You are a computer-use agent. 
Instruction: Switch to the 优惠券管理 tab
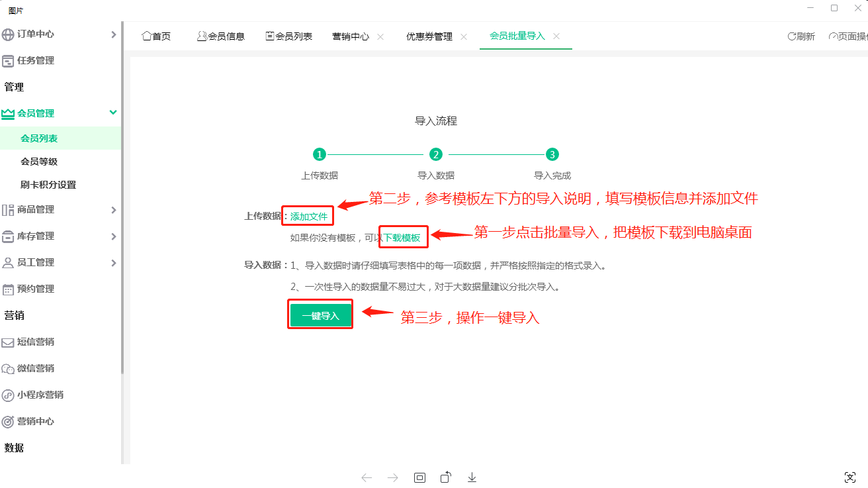429,36
